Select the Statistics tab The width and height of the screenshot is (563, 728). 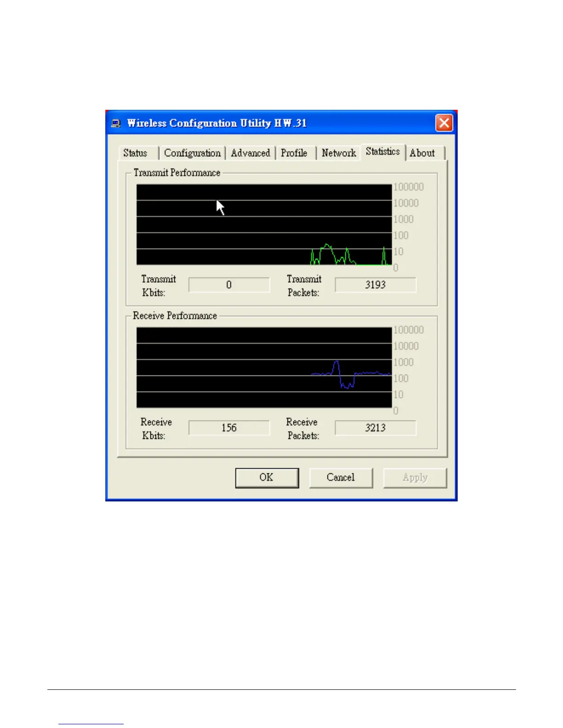click(x=383, y=152)
